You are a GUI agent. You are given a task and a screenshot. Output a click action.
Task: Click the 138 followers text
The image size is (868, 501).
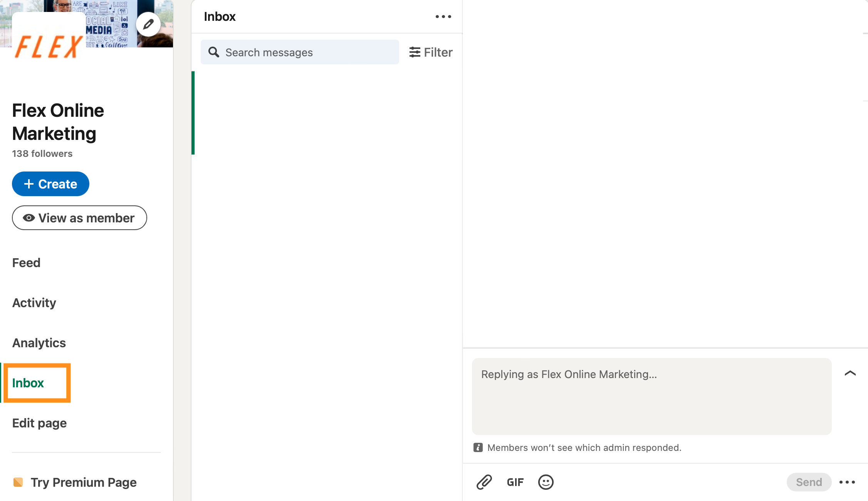coord(42,153)
